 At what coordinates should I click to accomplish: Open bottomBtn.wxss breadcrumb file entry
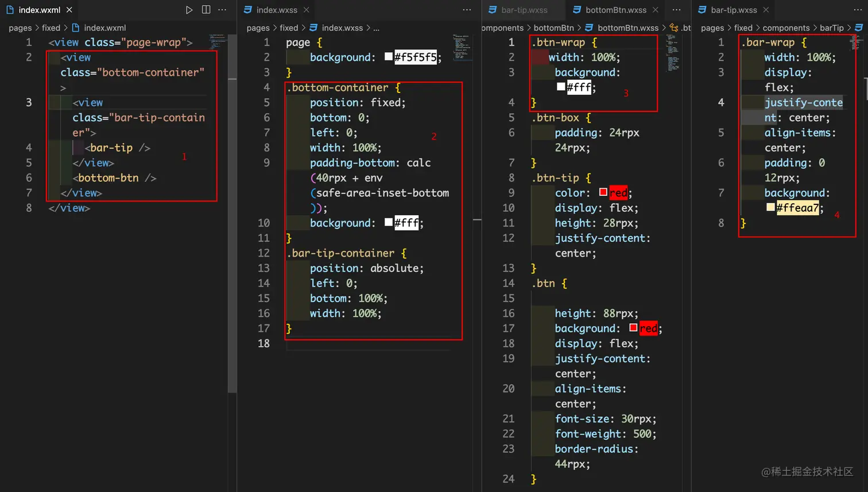click(622, 28)
